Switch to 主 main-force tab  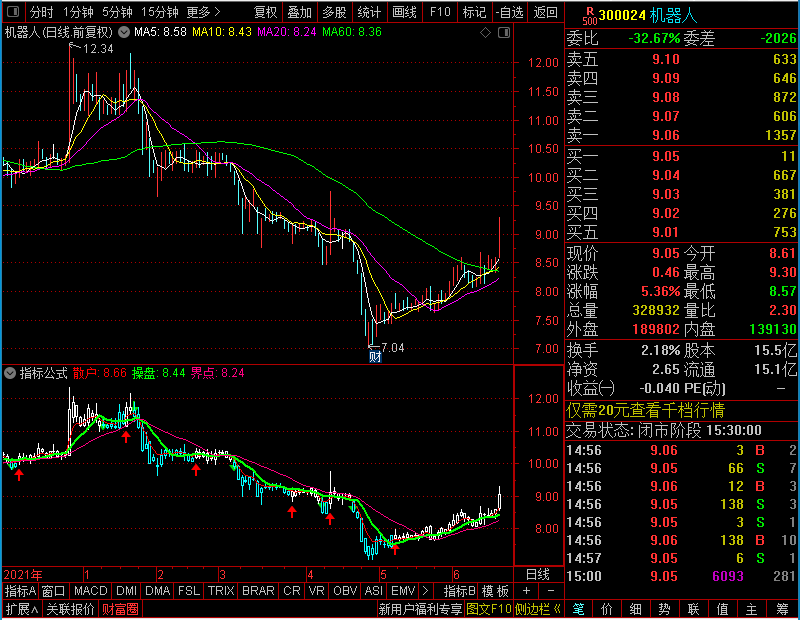pos(752,609)
